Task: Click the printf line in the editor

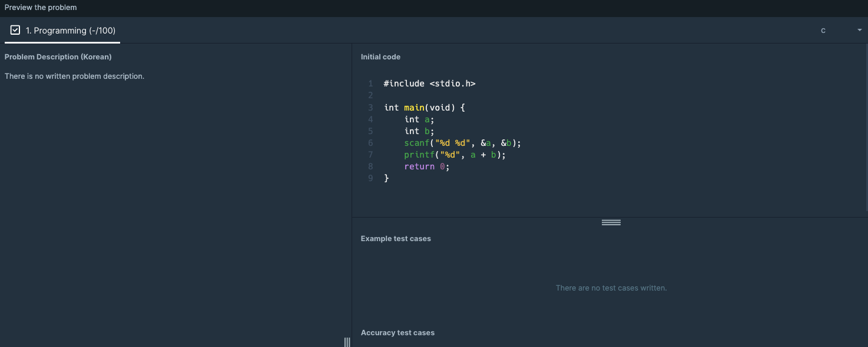Action: pyautogui.click(x=455, y=155)
